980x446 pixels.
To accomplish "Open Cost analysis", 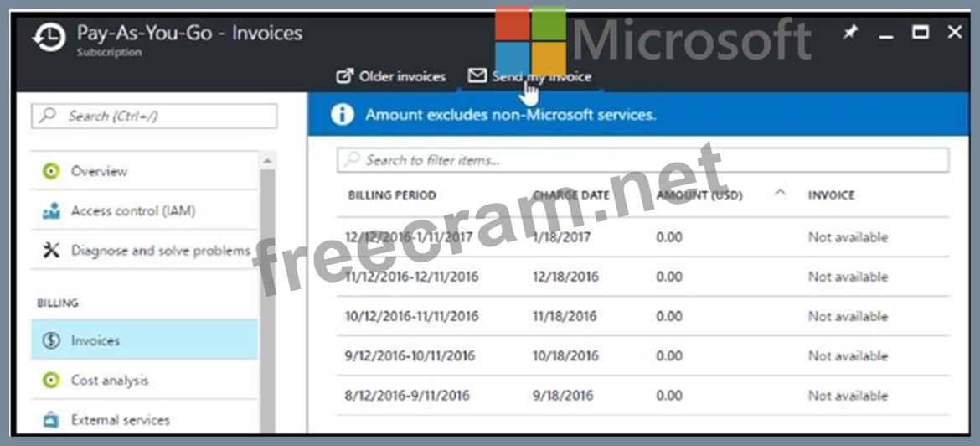I will (144, 380).
